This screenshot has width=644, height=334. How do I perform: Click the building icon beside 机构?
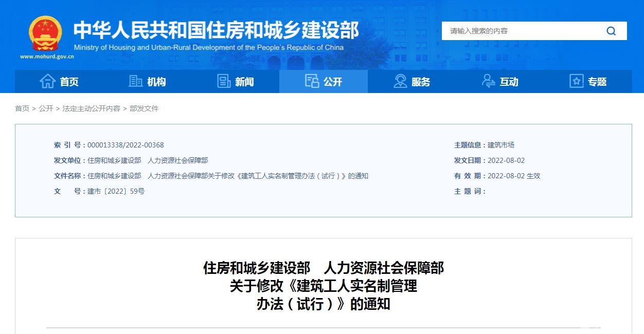(136, 81)
